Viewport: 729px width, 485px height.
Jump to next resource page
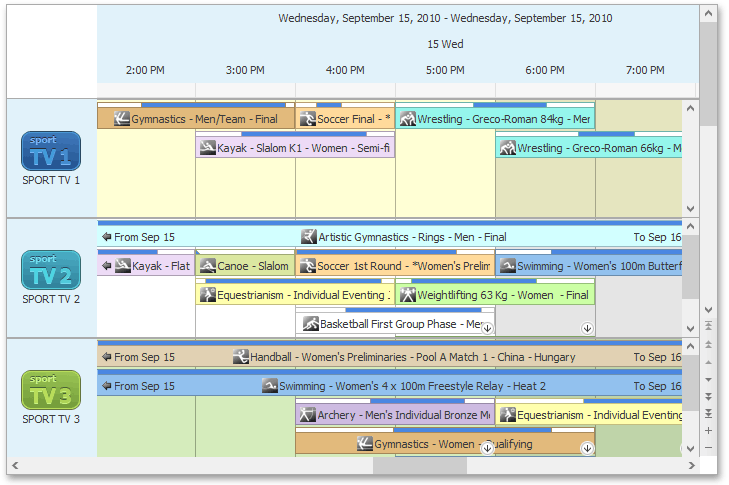click(x=709, y=396)
